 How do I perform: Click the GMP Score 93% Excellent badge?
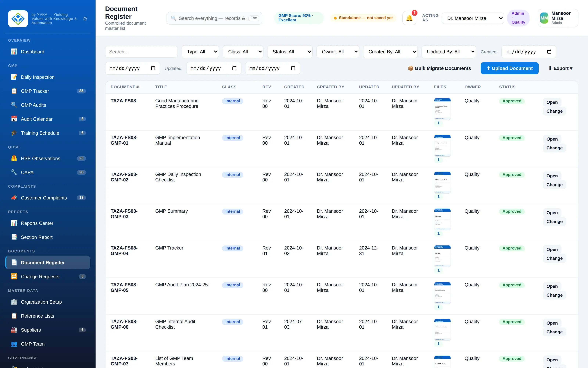[299, 18]
